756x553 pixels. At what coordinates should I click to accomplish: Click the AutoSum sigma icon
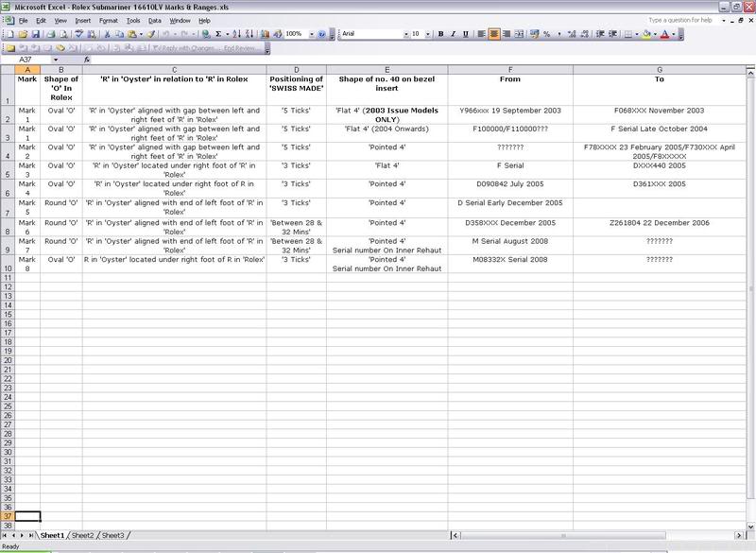point(218,34)
